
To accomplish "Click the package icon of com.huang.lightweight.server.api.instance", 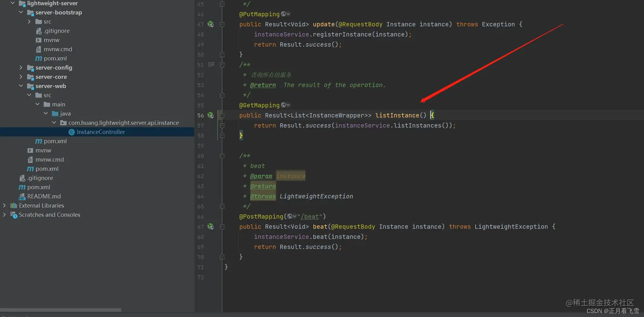I will (x=63, y=123).
